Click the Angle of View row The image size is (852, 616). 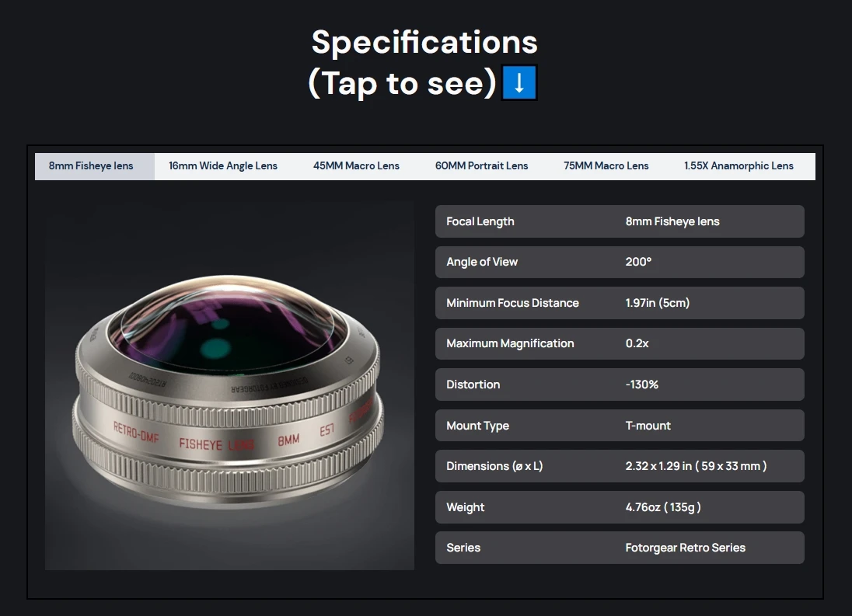point(620,262)
